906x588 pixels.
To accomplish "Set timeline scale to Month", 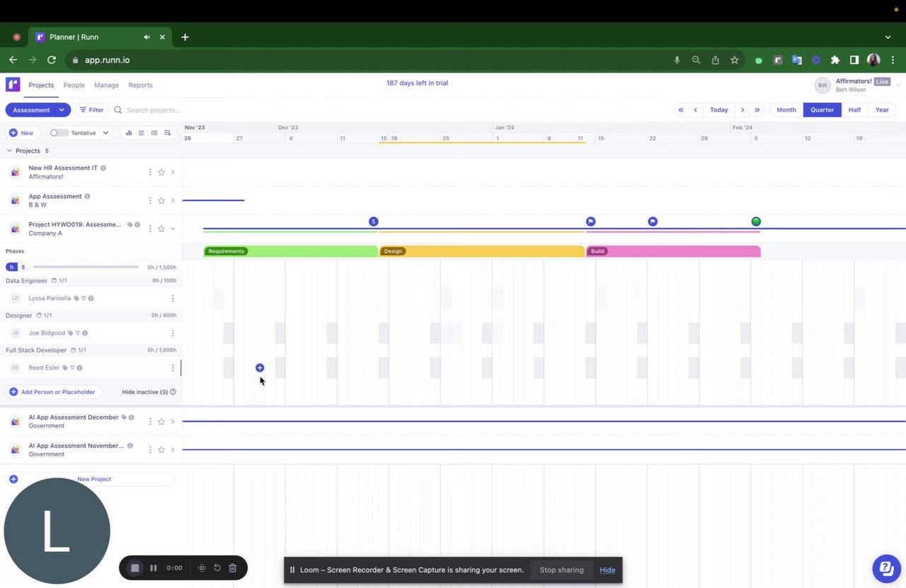I will click(x=786, y=110).
